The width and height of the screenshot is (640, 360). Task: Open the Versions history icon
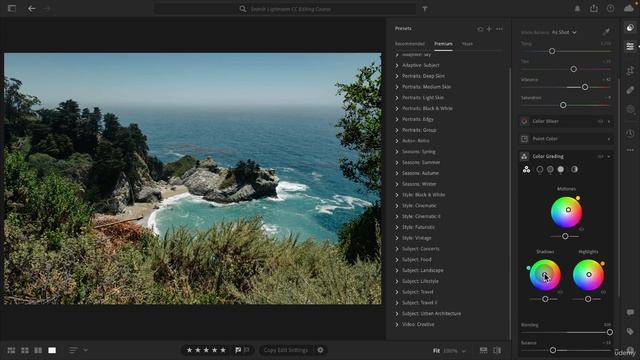tap(630, 133)
